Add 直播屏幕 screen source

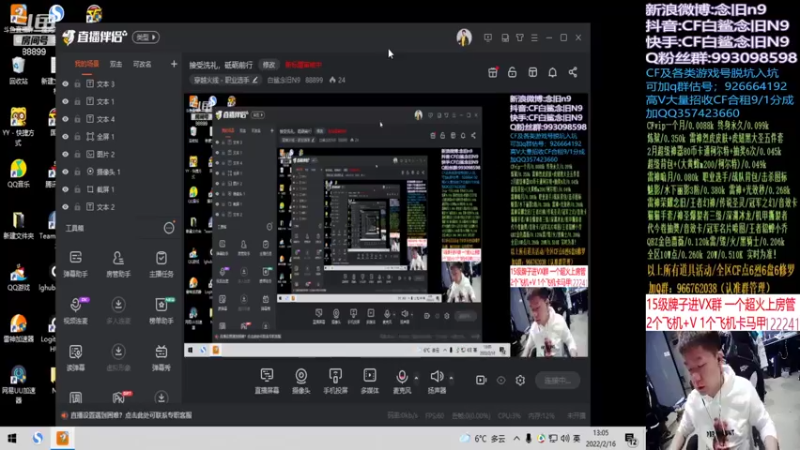click(x=267, y=381)
